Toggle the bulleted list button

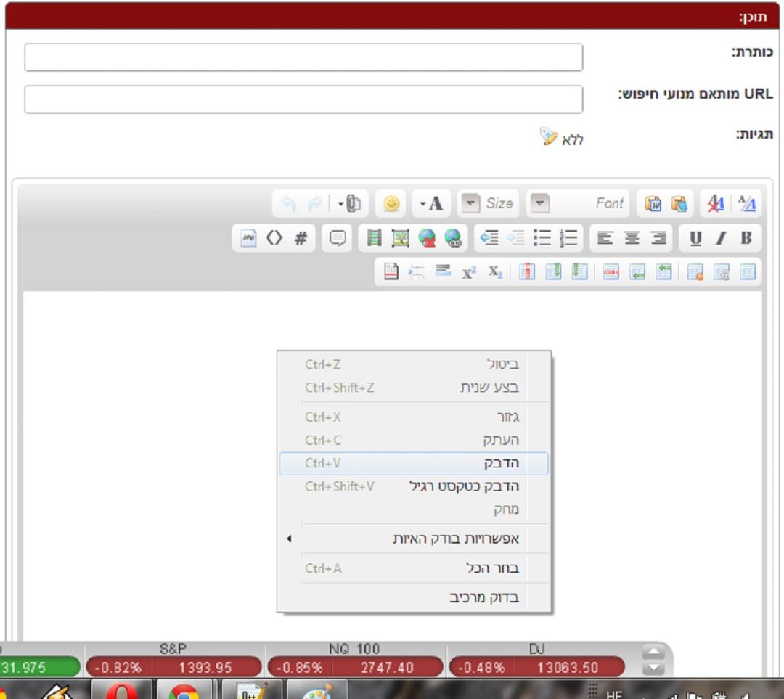click(x=542, y=238)
